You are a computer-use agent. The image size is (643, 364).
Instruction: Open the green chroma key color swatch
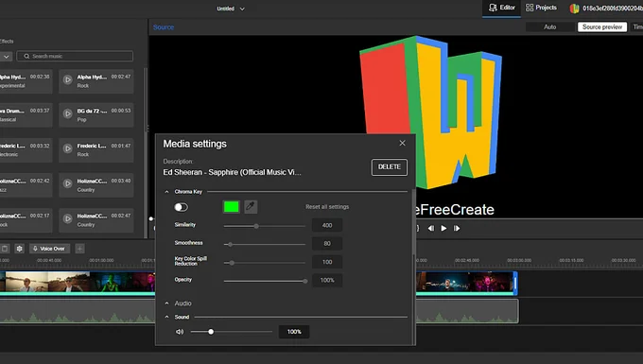coord(232,207)
